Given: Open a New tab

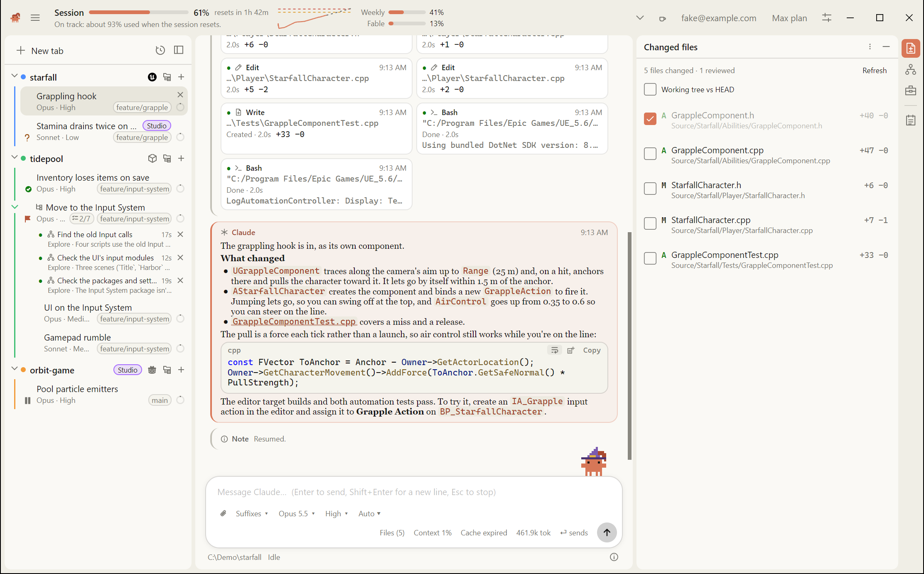Looking at the screenshot, I should pos(40,51).
